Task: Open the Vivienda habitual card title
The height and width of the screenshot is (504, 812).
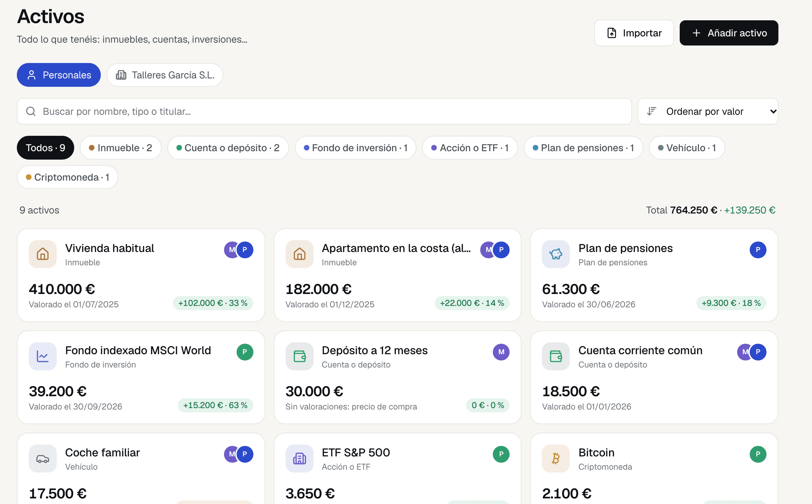Action: [110, 248]
